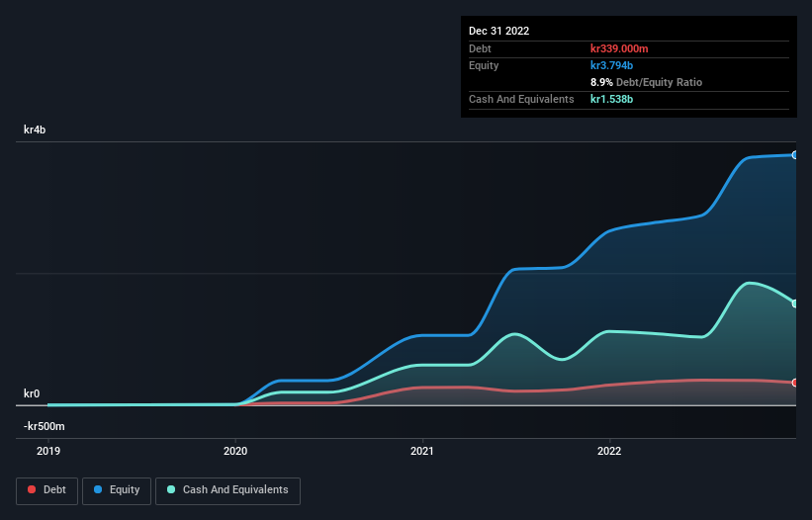Click the 8.9% Debt/Equity Ratio text
Screen dimensions: 812x520
[646, 82]
